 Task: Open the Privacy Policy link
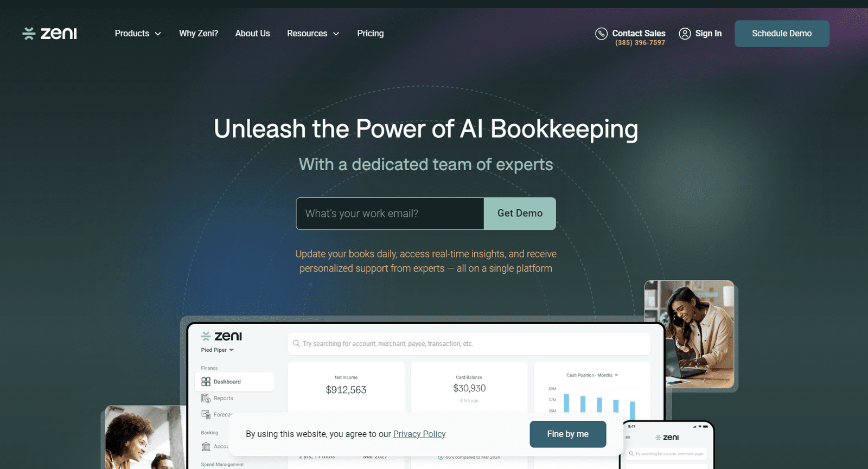[419, 434]
